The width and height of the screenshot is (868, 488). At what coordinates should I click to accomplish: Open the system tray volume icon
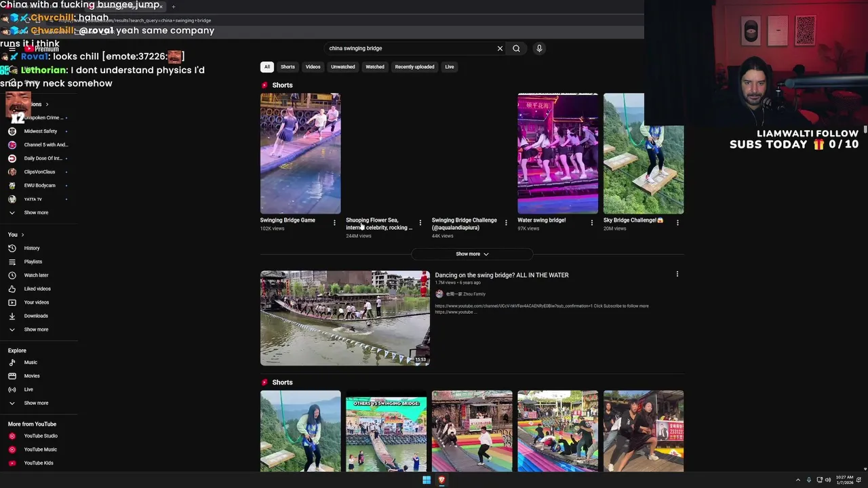[x=827, y=480]
